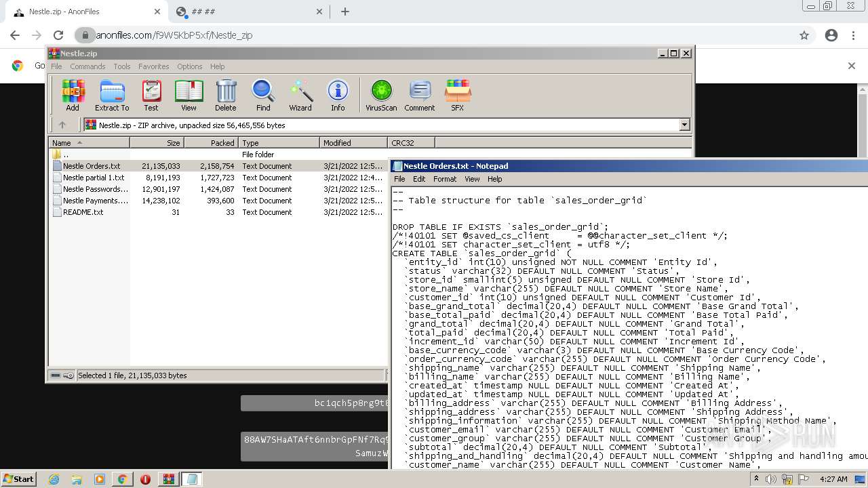The width and height of the screenshot is (868, 488).
Task: Click the browser back arrow
Action: (x=15, y=35)
